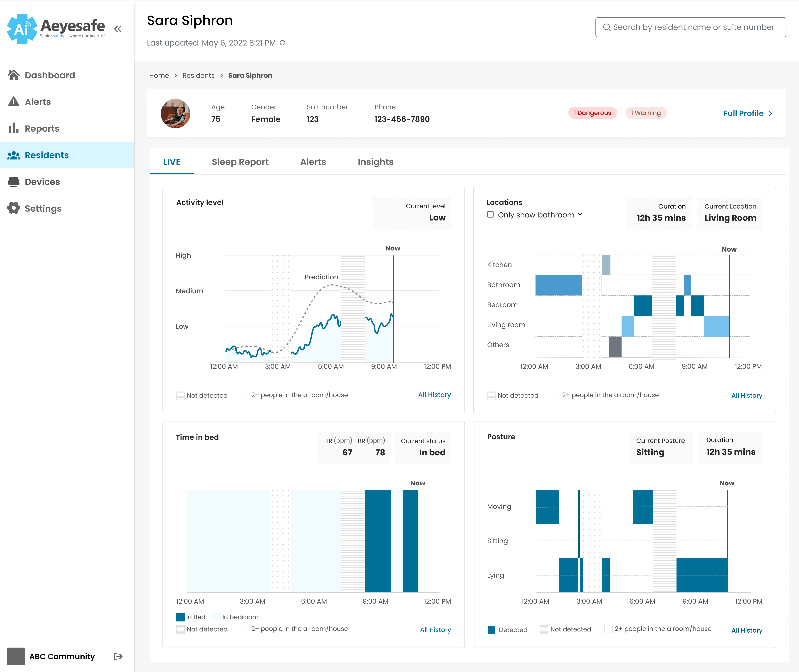Image resolution: width=799 pixels, height=672 pixels.
Task: Click the Locations Duration 12h 35 mins
Action: click(x=661, y=218)
